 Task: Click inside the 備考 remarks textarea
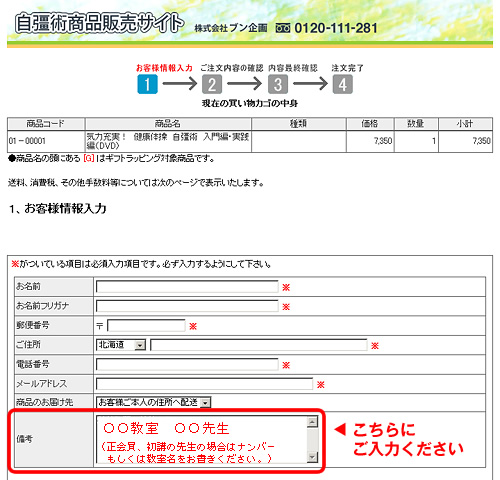pyautogui.click(x=202, y=439)
